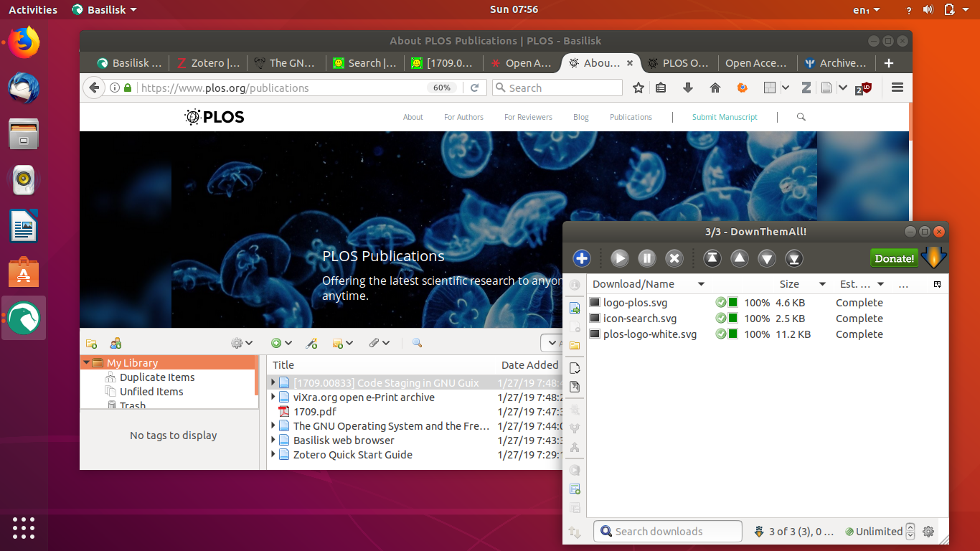
Task: Launch Thunderbird from the dock
Action: click(x=24, y=88)
